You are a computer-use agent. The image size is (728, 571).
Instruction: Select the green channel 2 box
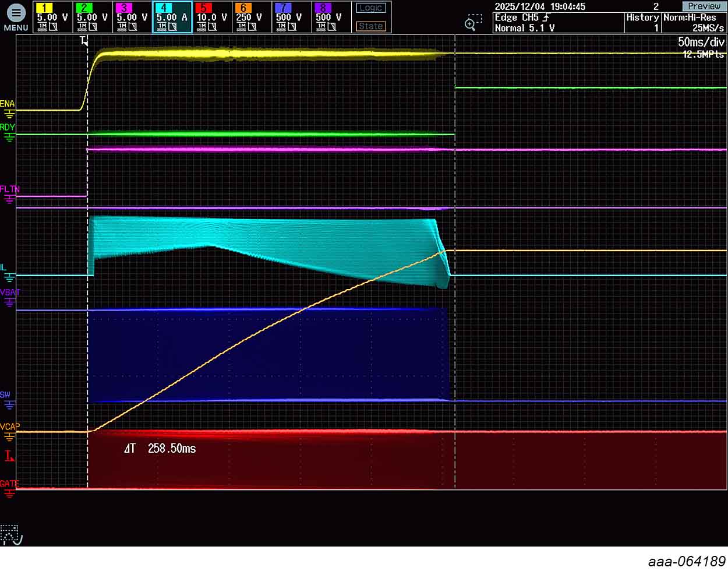[92, 17]
